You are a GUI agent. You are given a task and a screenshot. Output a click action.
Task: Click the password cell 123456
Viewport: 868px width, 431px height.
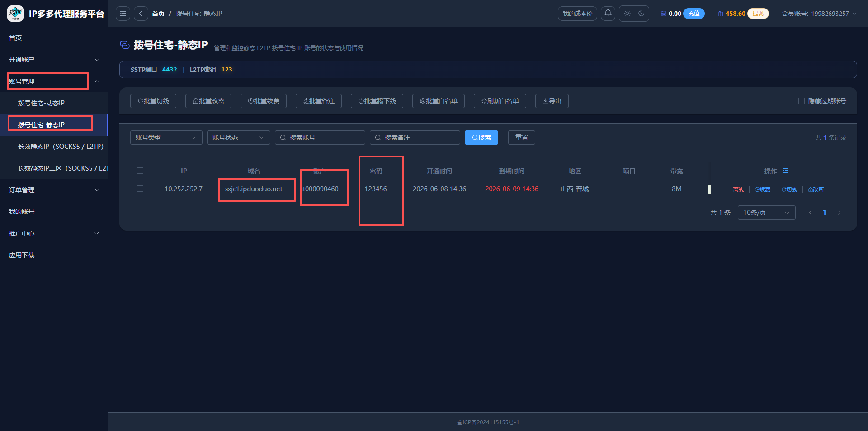376,189
